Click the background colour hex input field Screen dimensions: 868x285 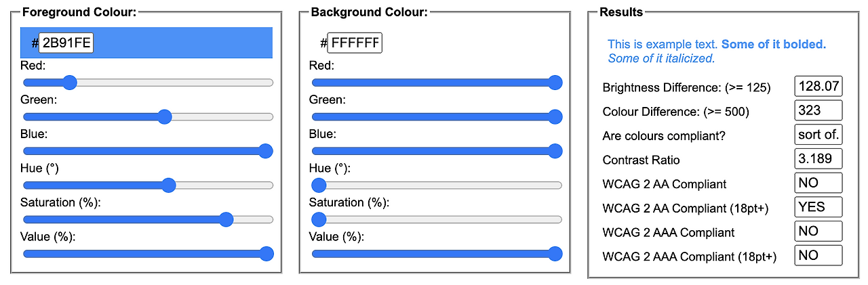pyautogui.click(x=354, y=43)
